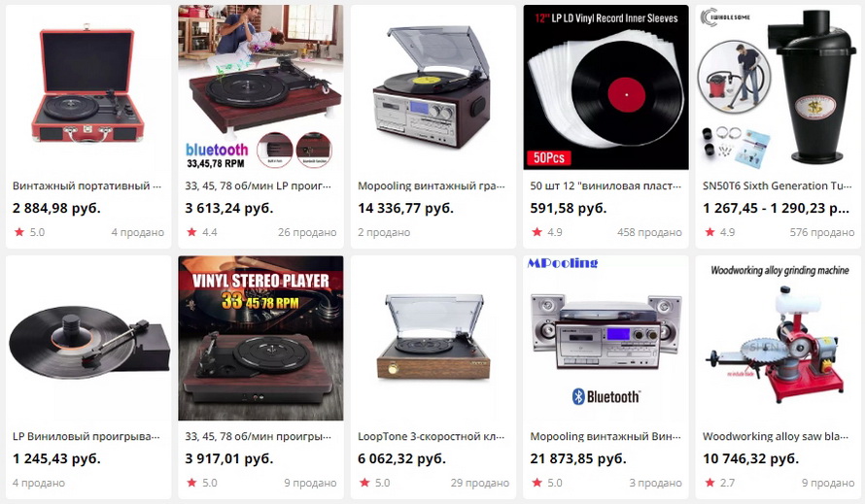Screen dimensions: 865x504
Task: Click the 2.7 star rating icon
Action: [710, 483]
